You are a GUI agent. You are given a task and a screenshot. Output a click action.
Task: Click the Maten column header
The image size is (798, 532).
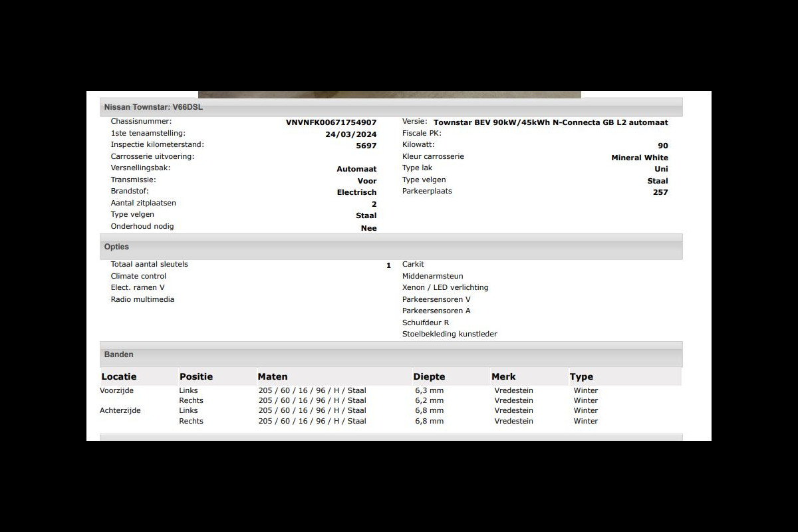[x=273, y=376]
